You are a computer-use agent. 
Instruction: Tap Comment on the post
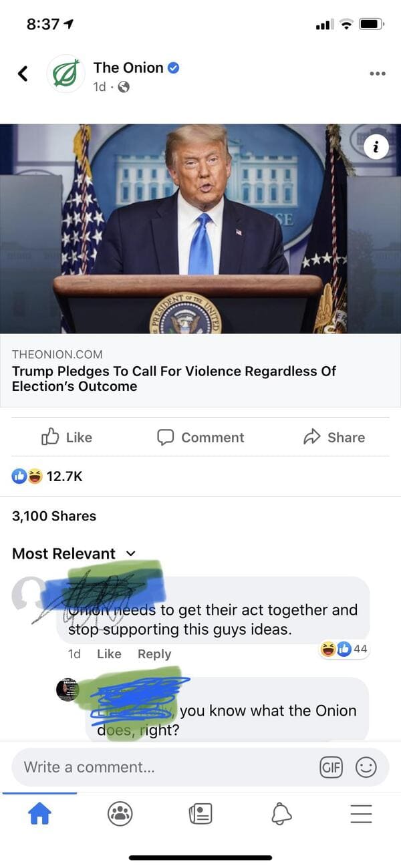coord(200,437)
